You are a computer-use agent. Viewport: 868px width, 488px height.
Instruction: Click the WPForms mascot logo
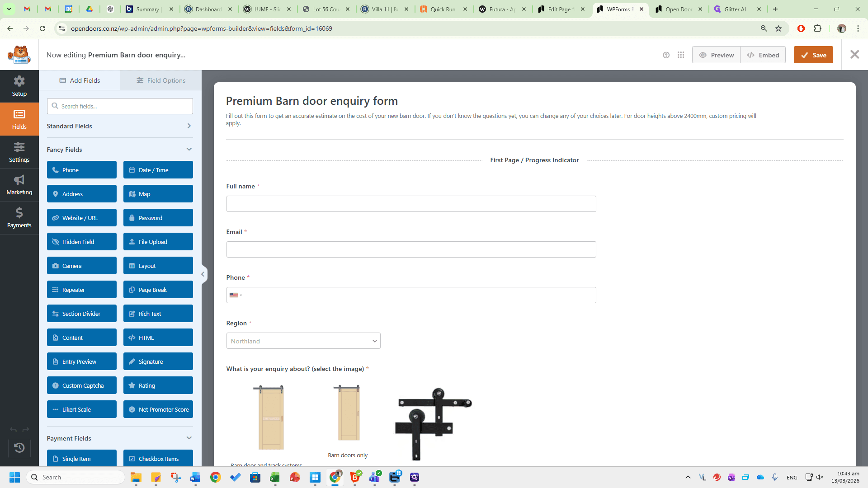pos(19,55)
